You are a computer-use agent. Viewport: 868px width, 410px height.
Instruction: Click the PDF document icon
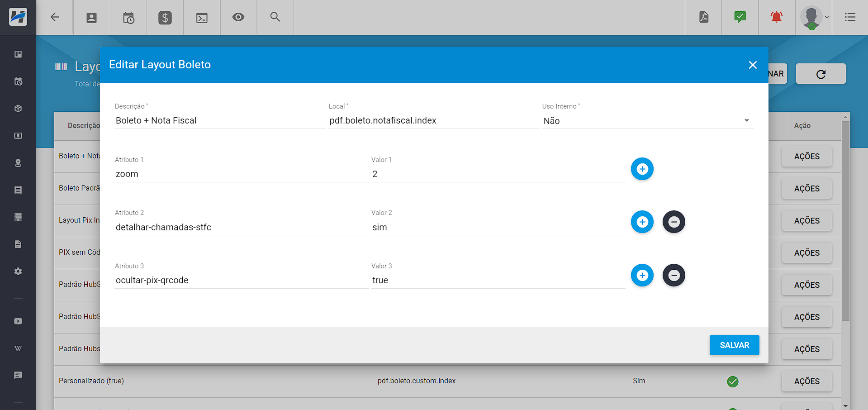point(703,17)
